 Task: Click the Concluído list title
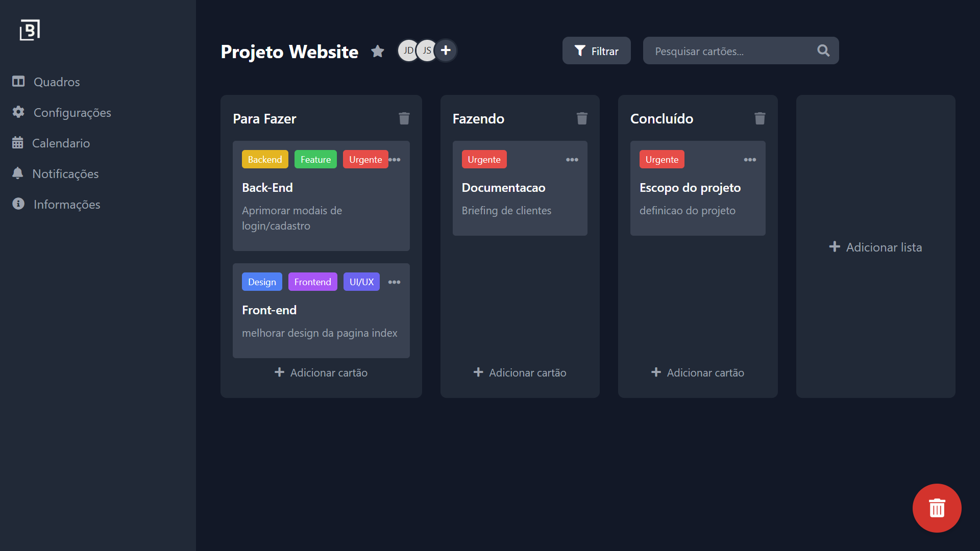point(661,118)
